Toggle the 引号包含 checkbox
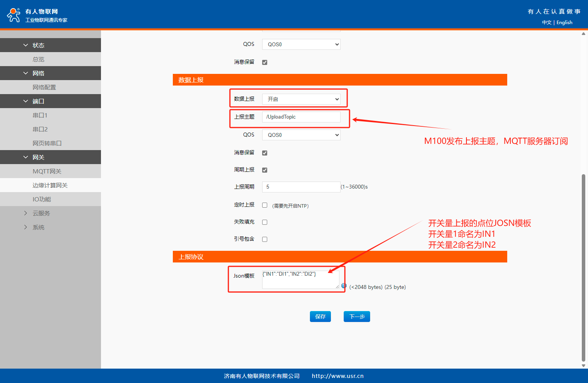This screenshot has width=588, height=383. coord(264,240)
